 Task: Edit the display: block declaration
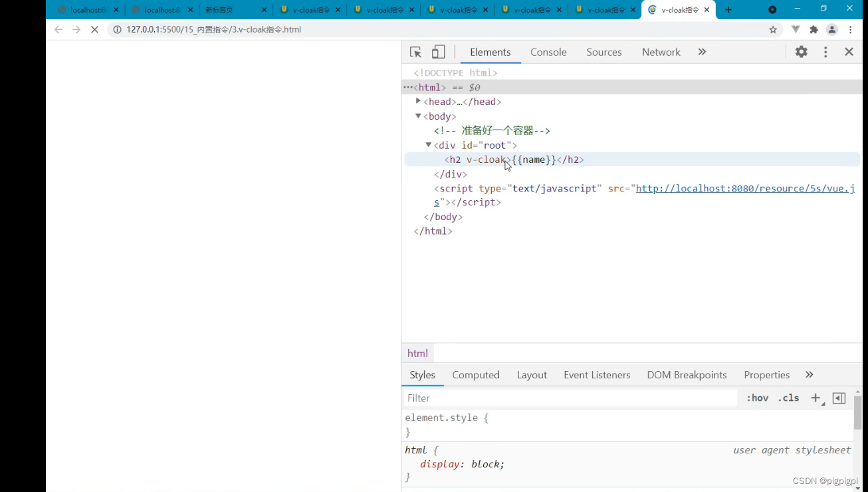(462, 464)
